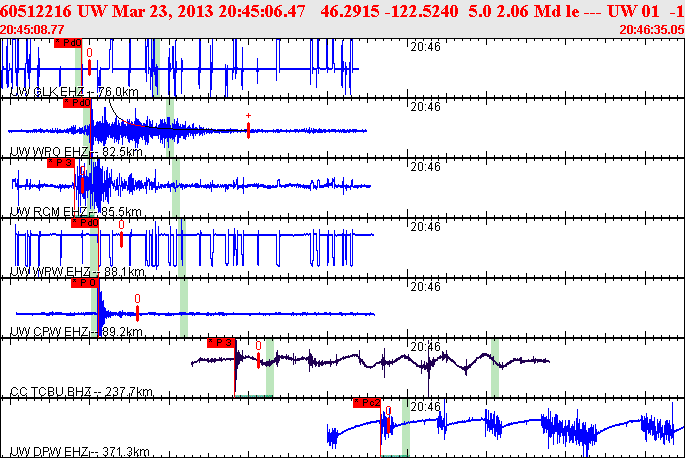
Task: Click the 20:46 time label on GLK trace
Action: click(425, 46)
